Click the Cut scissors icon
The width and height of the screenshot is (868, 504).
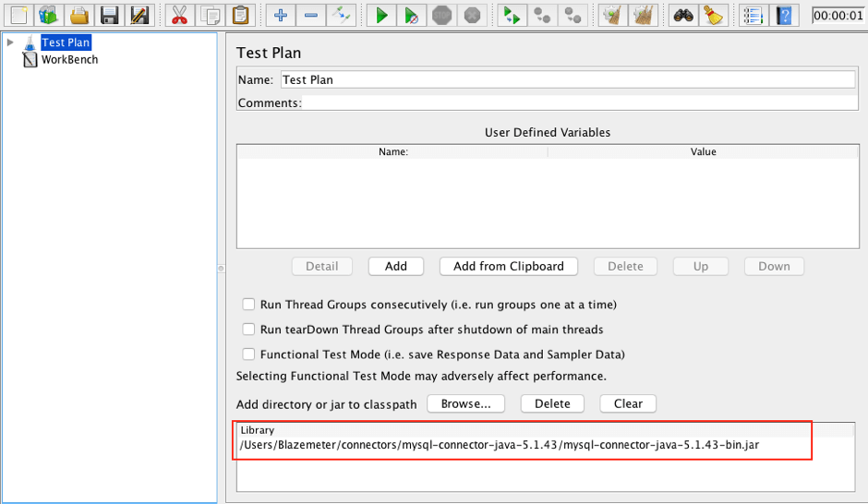coord(181,15)
